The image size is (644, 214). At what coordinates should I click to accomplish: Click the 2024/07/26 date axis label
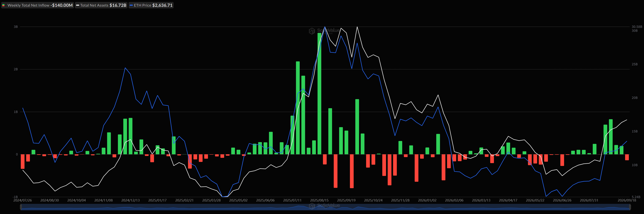tap(22, 200)
